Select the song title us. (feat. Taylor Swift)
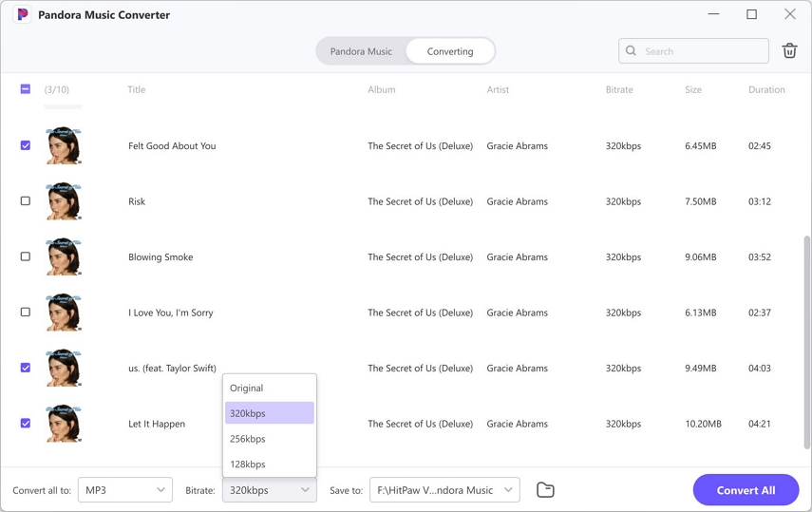This screenshot has height=512, width=812. point(172,368)
